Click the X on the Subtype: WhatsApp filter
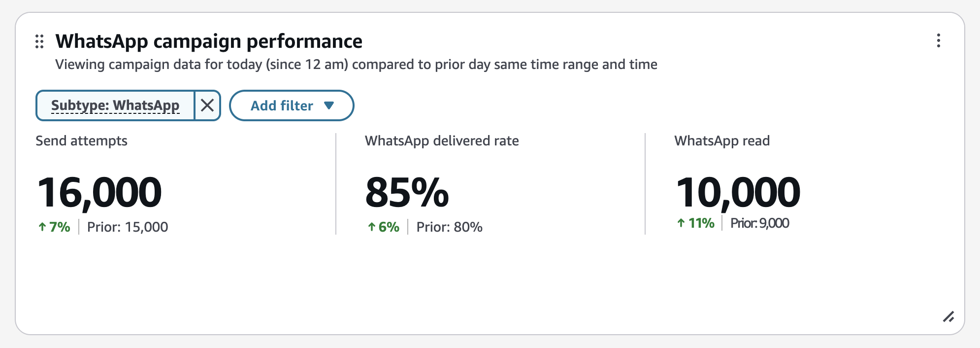This screenshot has height=348, width=980. [207, 105]
